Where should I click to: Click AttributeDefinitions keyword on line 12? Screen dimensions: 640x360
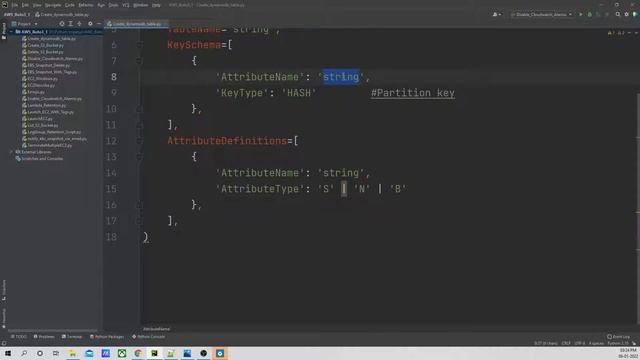[227, 141]
